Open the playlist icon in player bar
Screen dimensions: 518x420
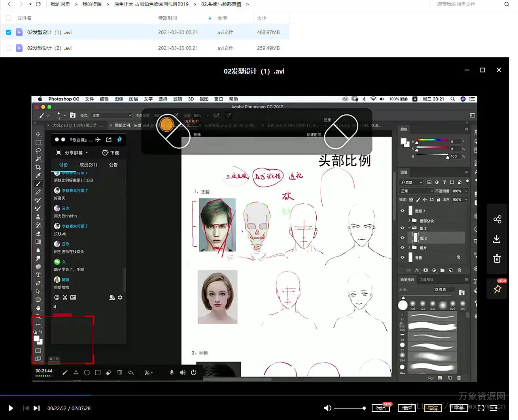point(494,408)
